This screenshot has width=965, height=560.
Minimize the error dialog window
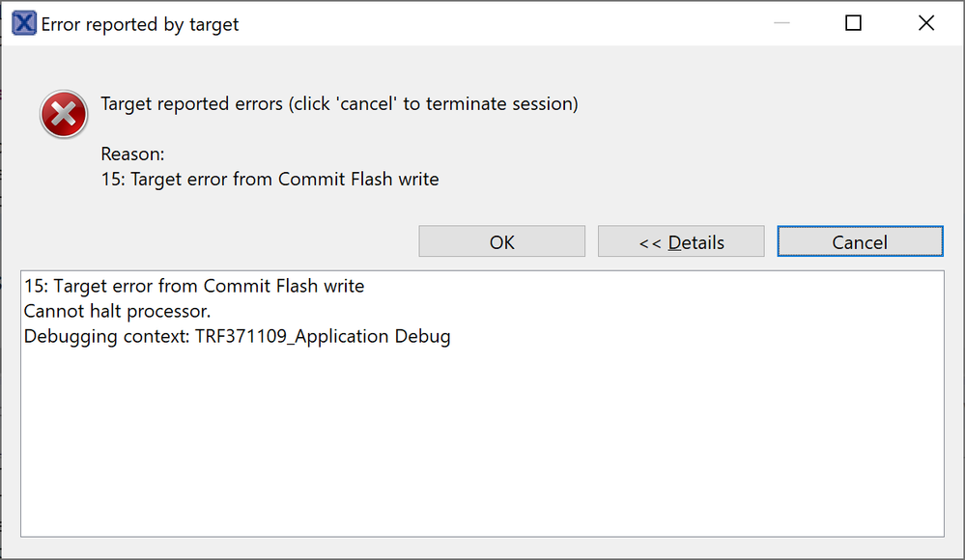[x=780, y=24]
